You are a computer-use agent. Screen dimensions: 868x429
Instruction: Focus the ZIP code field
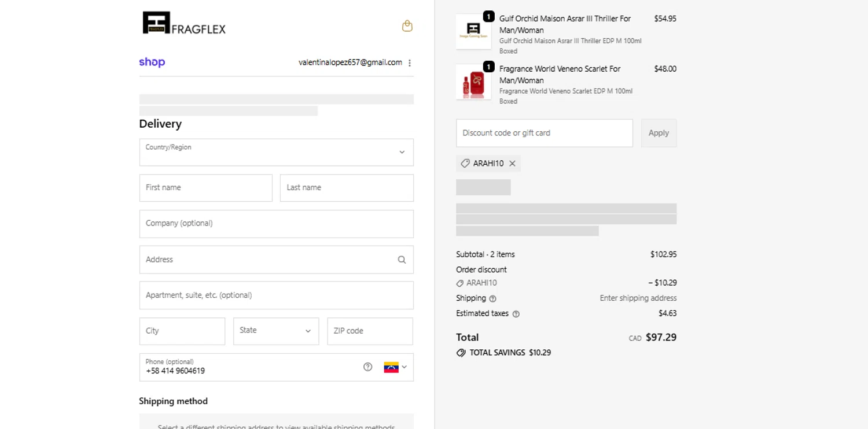click(370, 331)
